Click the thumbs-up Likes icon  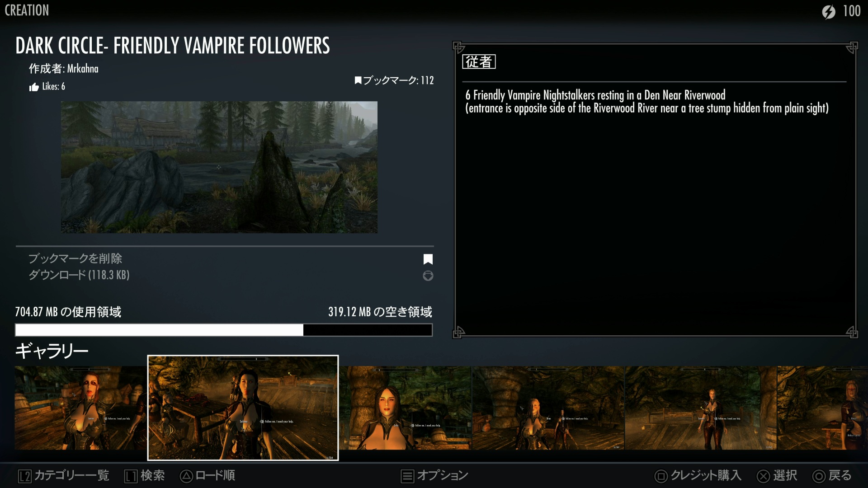(x=34, y=87)
